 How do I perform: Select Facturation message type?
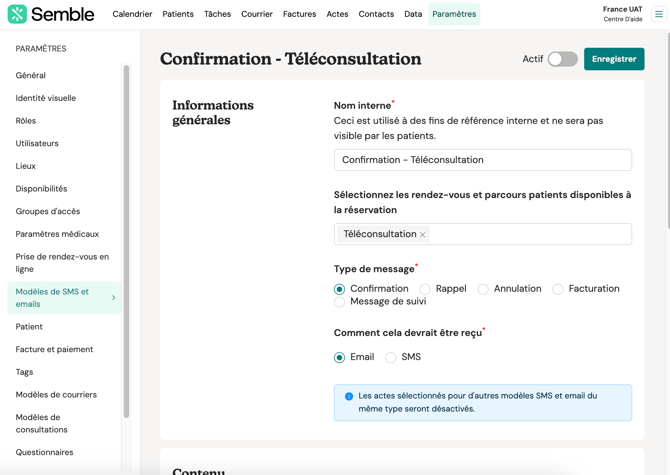pyautogui.click(x=558, y=289)
